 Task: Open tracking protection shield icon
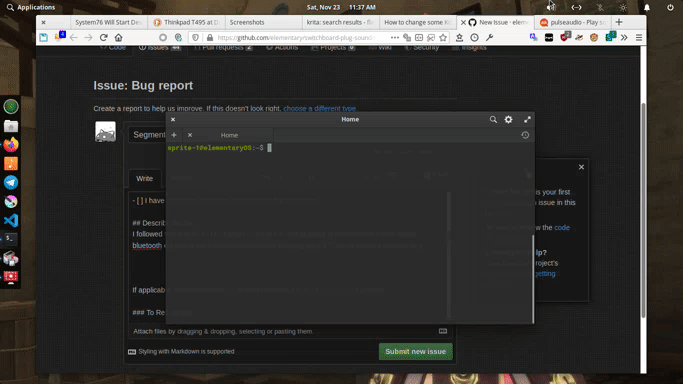(196, 37)
